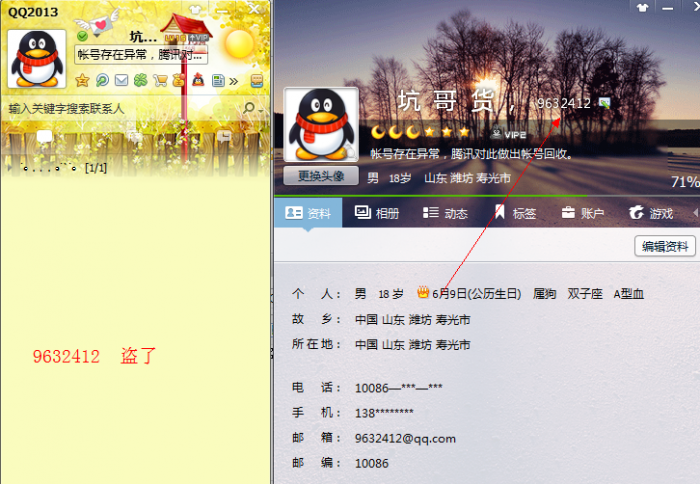The height and width of the screenshot is (484, 700).
Task: Open the 账户 account tab
Action: click(x=583, y=213)
